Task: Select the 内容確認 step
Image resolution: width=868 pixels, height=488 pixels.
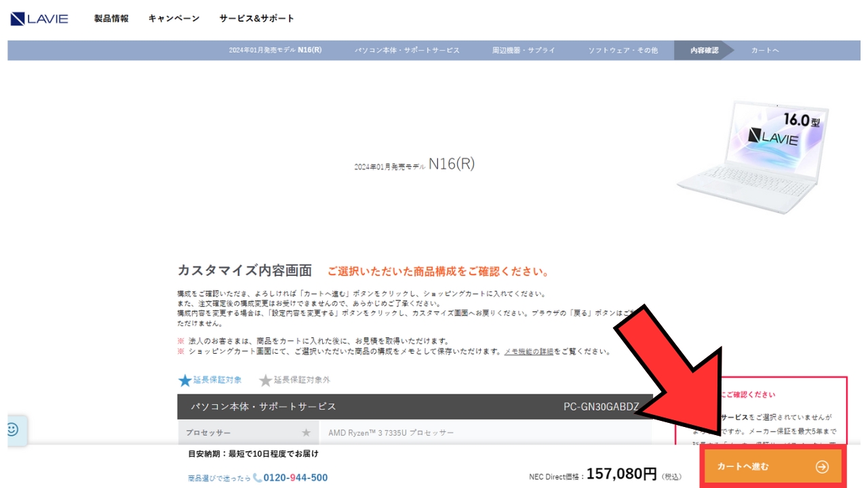Action: tap(704, 51)
